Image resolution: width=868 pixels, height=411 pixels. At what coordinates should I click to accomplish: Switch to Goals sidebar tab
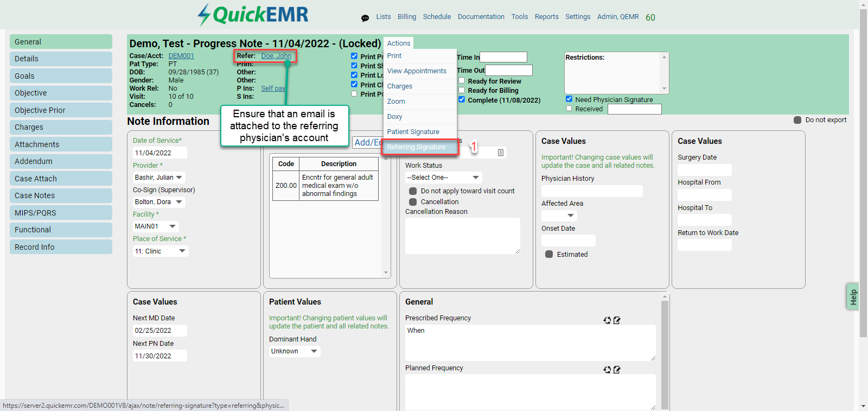pos(61,76)
